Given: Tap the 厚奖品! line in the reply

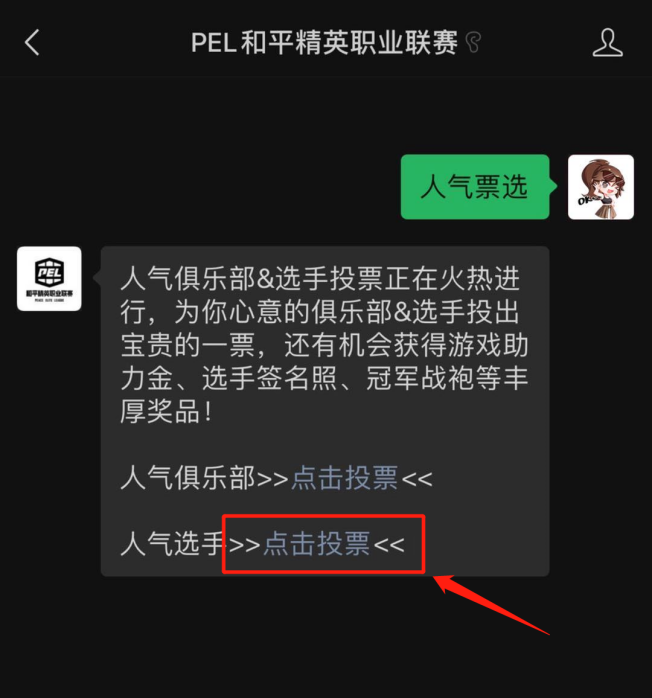Looking at the screenshot, I should tap(167, 411).
